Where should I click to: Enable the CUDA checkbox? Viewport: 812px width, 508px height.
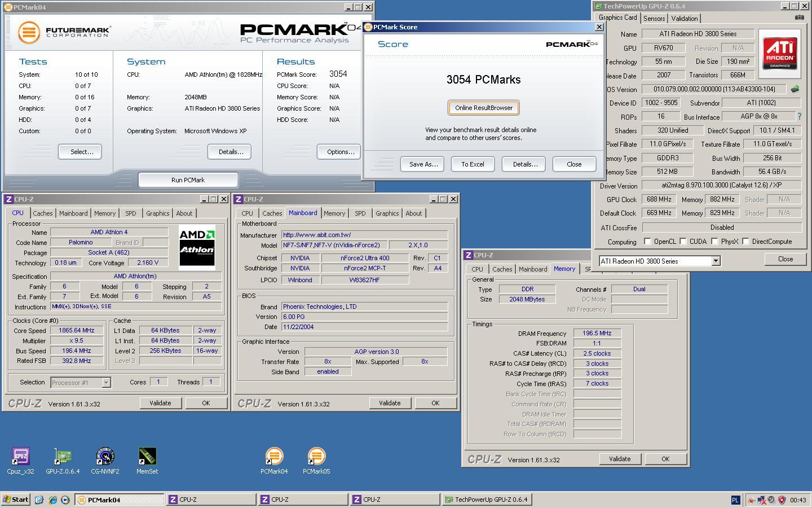683,242
